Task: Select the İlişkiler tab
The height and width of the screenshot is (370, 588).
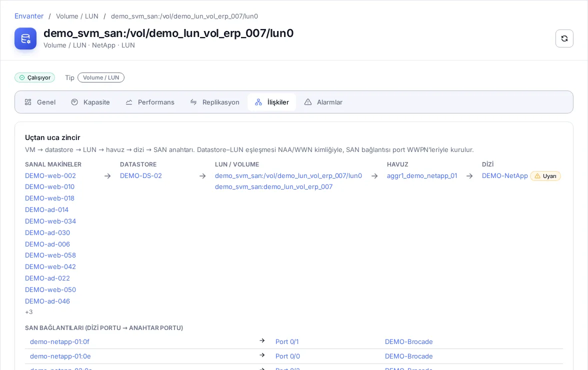Action: point(272,102)
